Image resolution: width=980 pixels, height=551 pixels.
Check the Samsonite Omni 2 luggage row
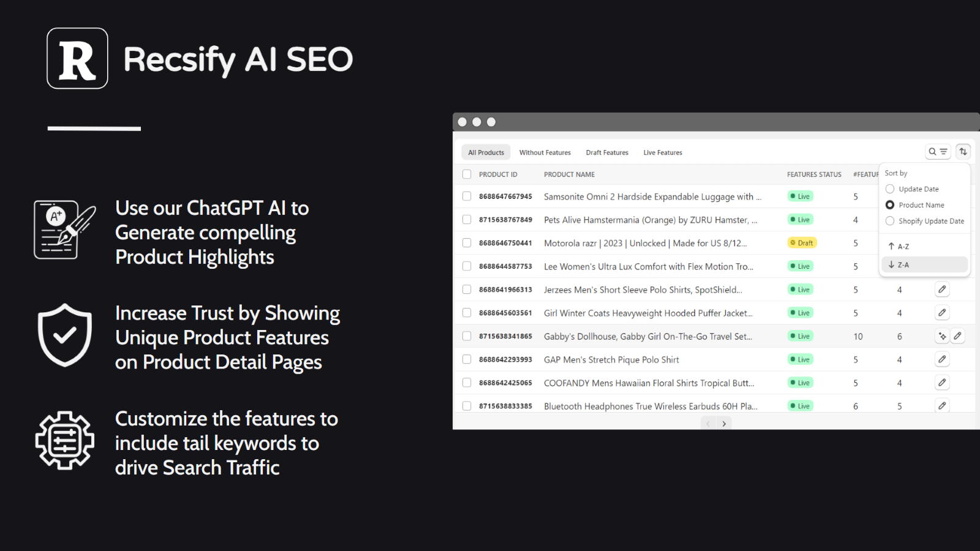point(467,197)
